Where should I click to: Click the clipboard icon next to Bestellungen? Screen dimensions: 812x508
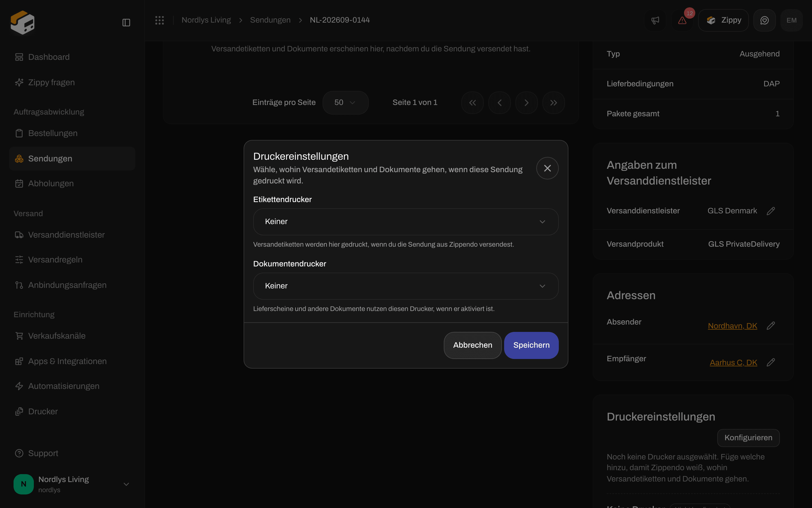tap(19, 133)
